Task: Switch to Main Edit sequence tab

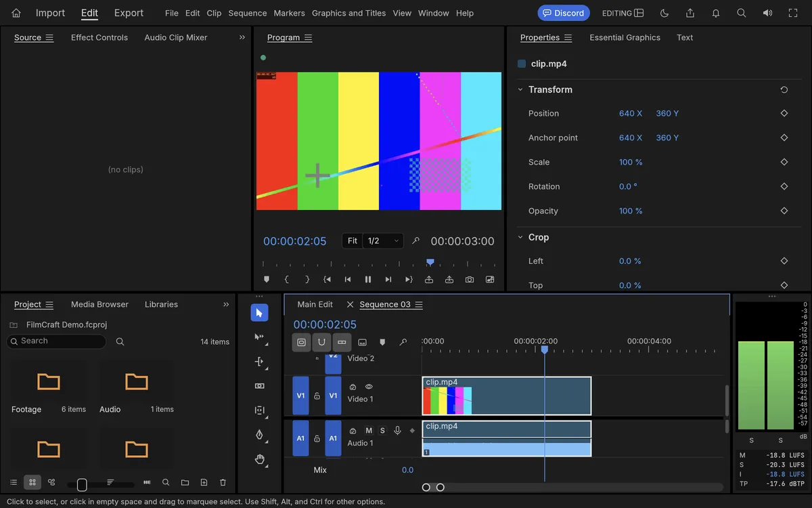Action: click(315, 304)
